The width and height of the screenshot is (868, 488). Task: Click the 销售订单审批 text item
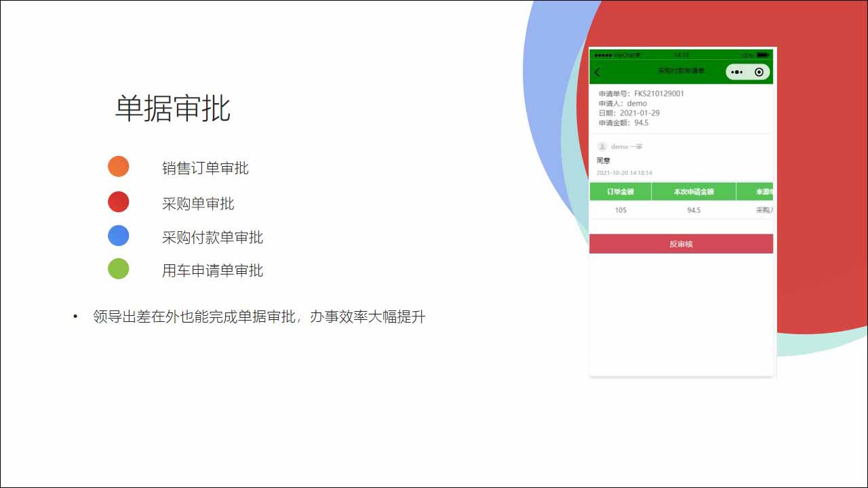[205, 168]
